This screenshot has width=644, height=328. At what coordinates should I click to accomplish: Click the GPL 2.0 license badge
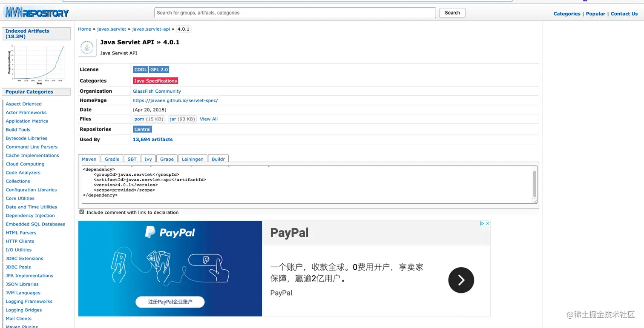(x=159, y=69)
